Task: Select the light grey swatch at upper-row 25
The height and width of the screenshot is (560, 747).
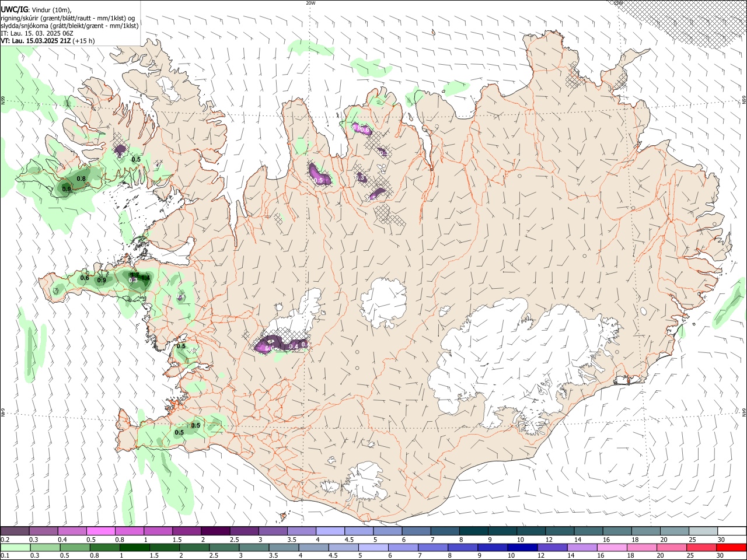Action: pos(703,531)
